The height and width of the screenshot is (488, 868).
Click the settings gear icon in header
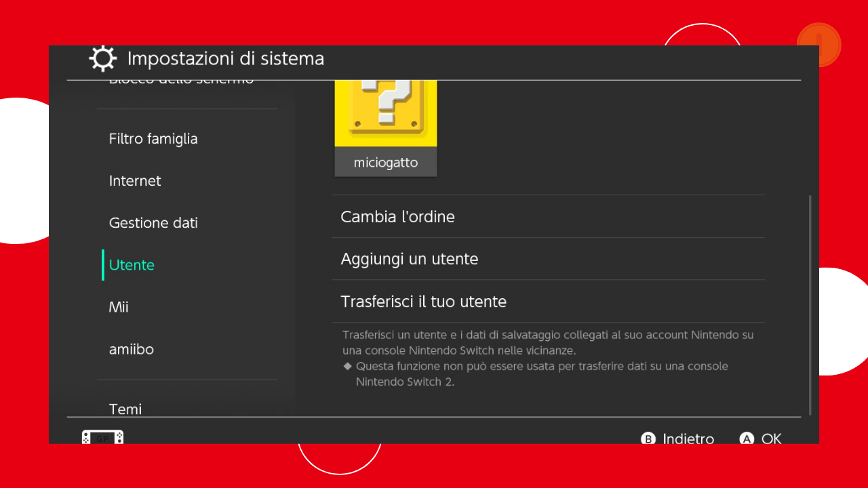[x=102, y=59]
